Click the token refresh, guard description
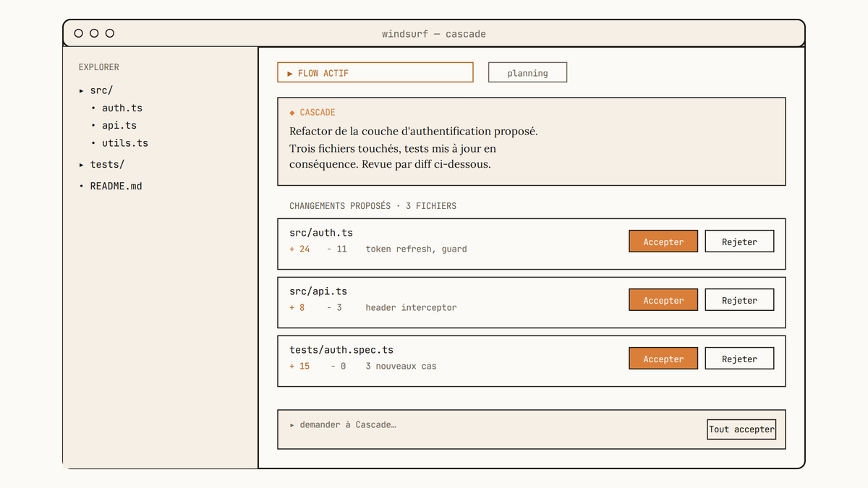The width and height of the screenshot is (868, 488). click(x=416, y=249)
